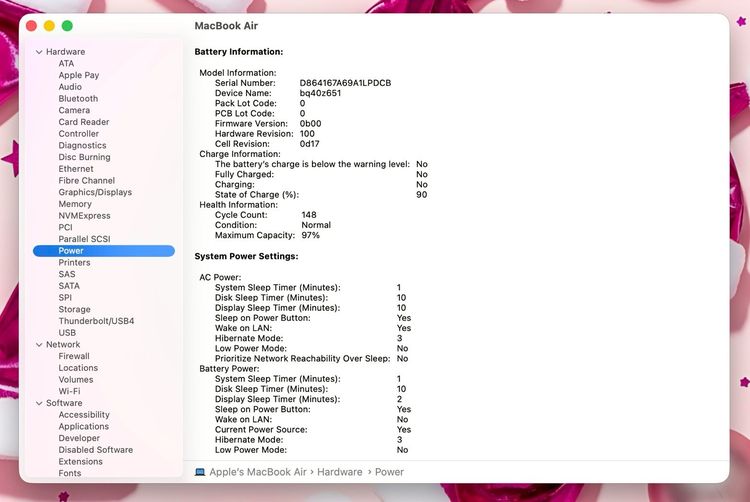Collapse the Hardware section chevron

39,52
